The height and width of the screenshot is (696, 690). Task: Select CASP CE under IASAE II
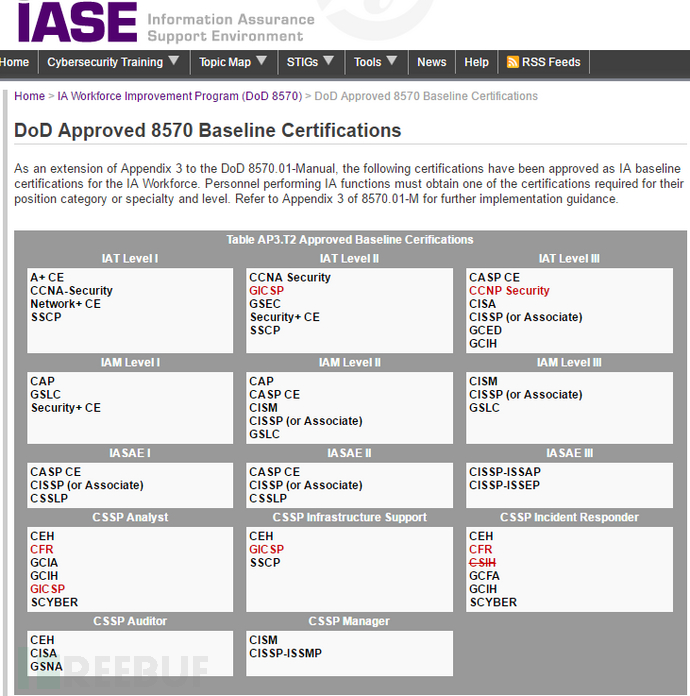[x=274, y=472]
